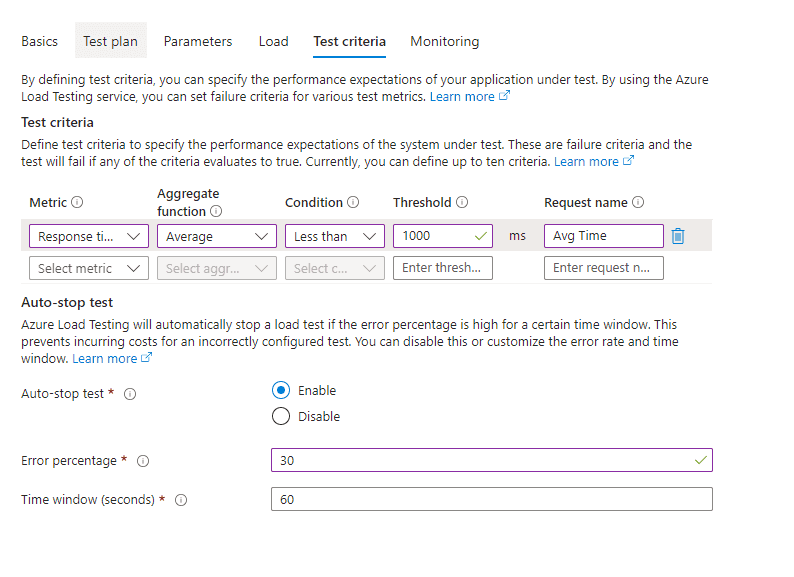Image resolution: width=794 pixels, height=577 pixels.
Task: Show info tooltip for Condition column
Action: coord(353,202)
